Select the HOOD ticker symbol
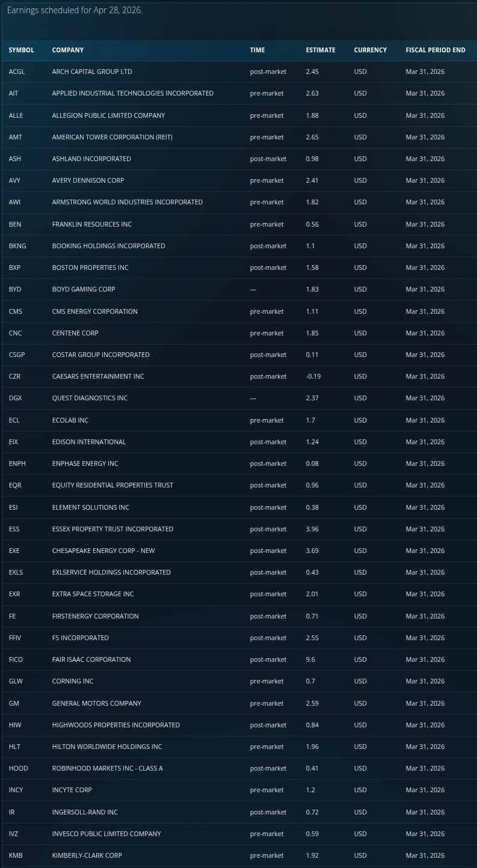 (x=18, y=768)
